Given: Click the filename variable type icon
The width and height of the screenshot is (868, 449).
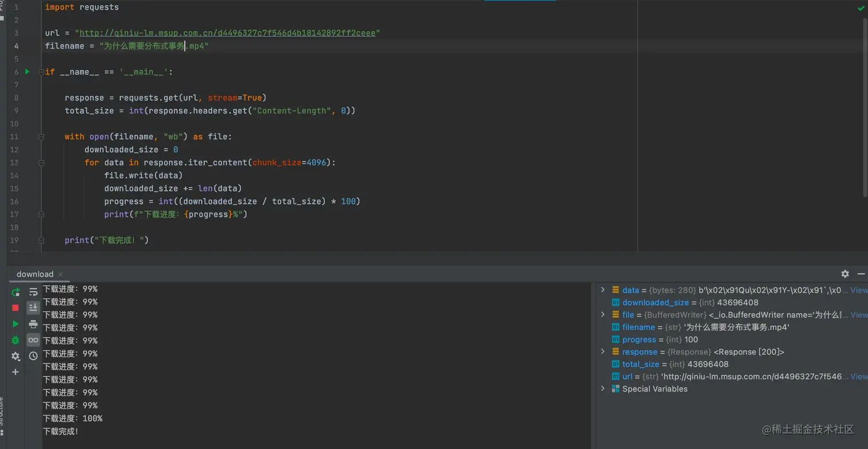Looking at the screenshot, I should (615, 327).
